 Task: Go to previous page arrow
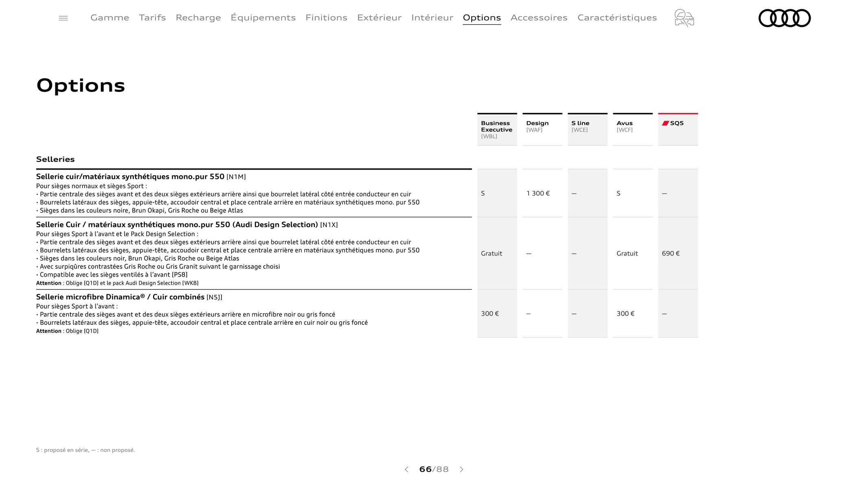[406, 469]
